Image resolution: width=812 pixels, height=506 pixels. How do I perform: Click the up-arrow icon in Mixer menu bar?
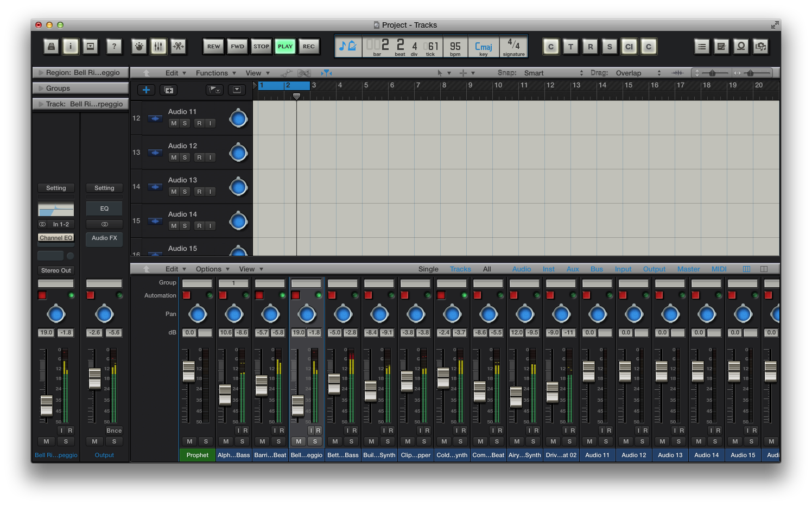coord(146,269)
